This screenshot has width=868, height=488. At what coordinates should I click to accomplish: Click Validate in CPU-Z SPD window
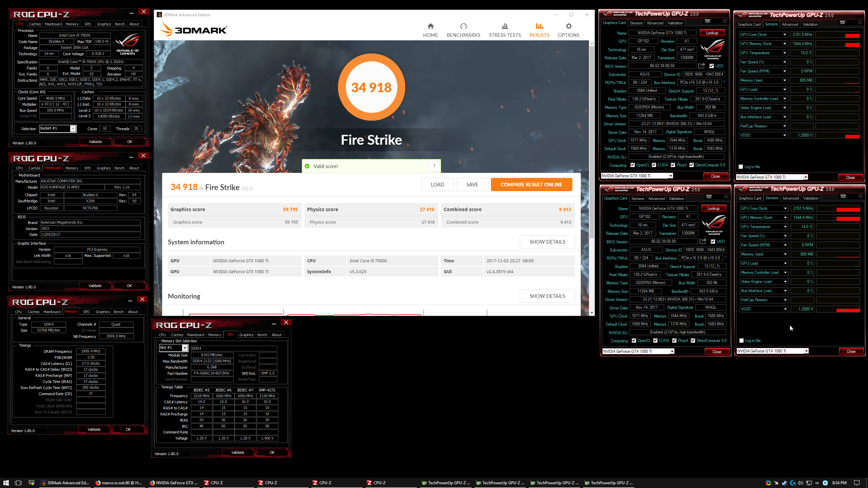pos(238,452)
